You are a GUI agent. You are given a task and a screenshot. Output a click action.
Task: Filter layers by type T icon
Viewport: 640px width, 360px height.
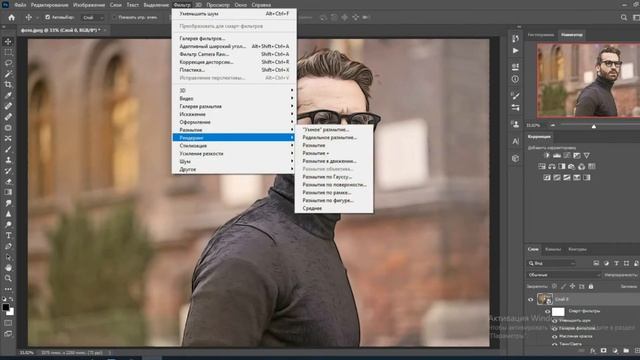point(616,263)
